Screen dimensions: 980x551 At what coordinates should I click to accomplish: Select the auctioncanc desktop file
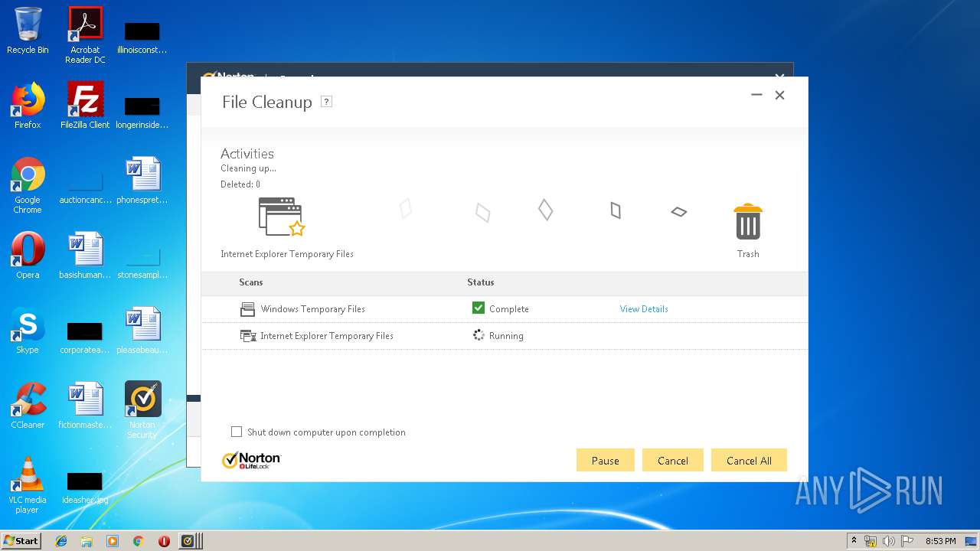(85, 187)
